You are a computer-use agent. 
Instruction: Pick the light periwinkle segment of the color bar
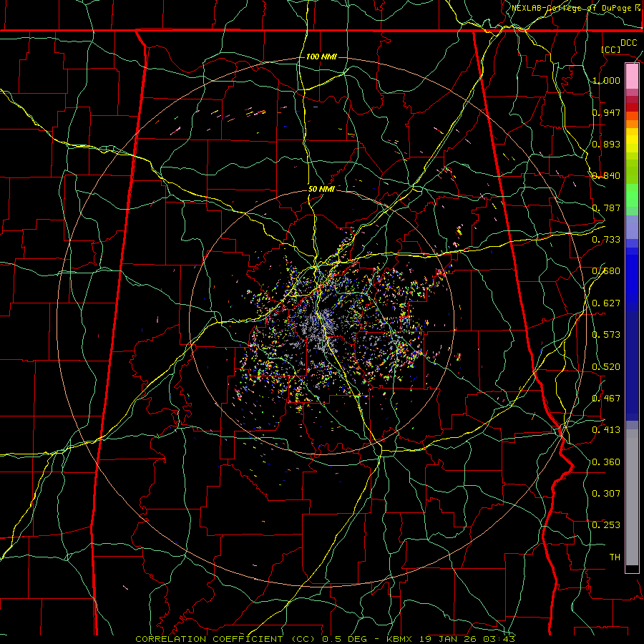click(x=632, y=227)
